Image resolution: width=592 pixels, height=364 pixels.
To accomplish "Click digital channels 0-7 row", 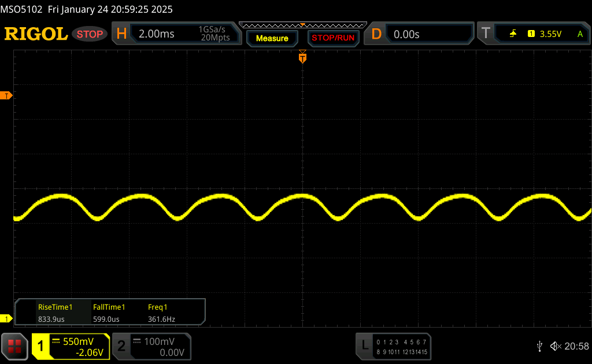I will coord(401,342).
